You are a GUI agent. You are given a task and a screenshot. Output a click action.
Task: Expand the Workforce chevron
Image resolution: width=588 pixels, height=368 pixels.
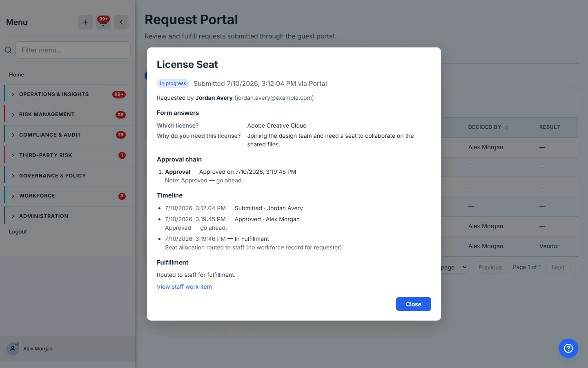13,196
